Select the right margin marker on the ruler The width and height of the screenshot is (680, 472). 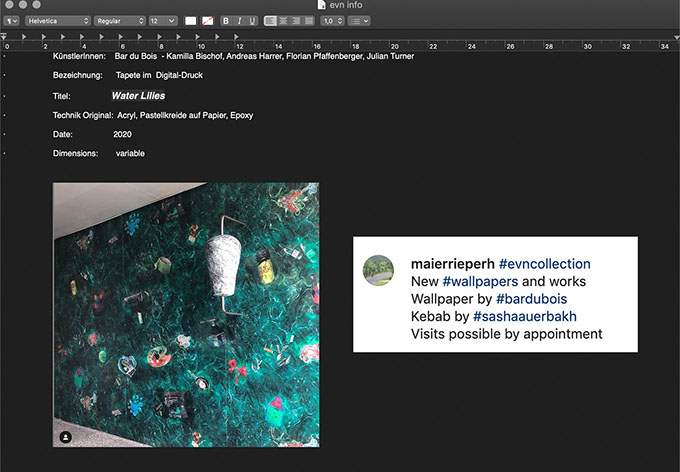[x=677, y=38]
